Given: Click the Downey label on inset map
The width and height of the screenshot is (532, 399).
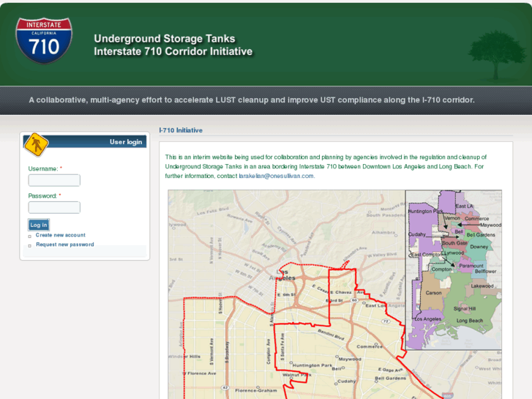Looking at the screenshot, I should (479, 247).
